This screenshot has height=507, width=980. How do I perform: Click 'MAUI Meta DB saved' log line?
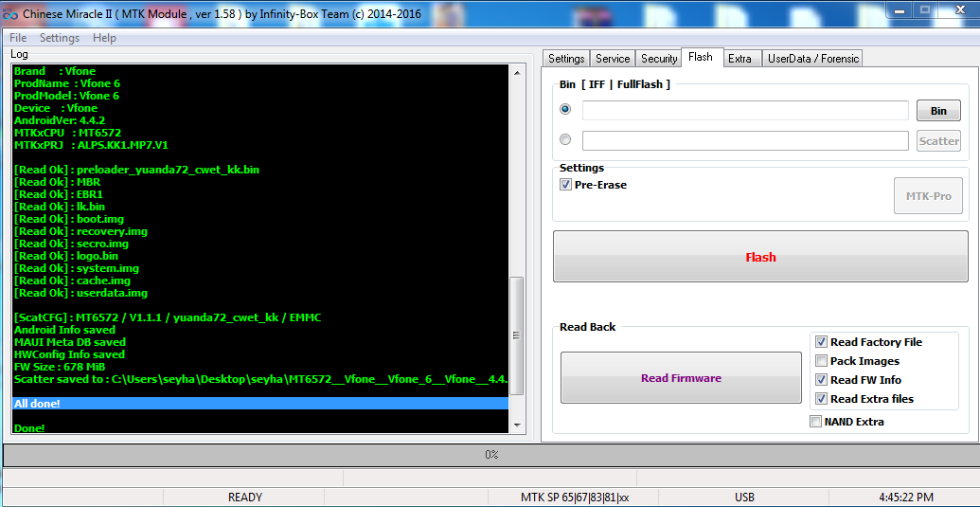(69, 342)
